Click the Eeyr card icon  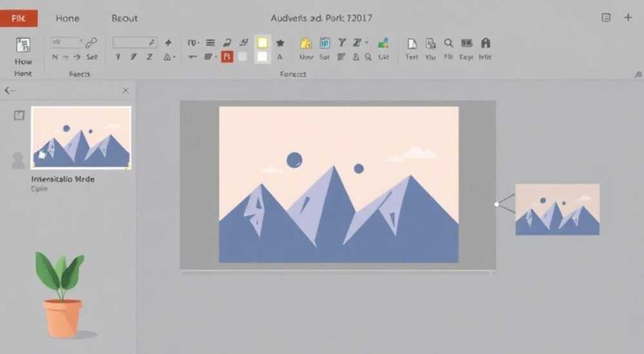tap(466, 42)
